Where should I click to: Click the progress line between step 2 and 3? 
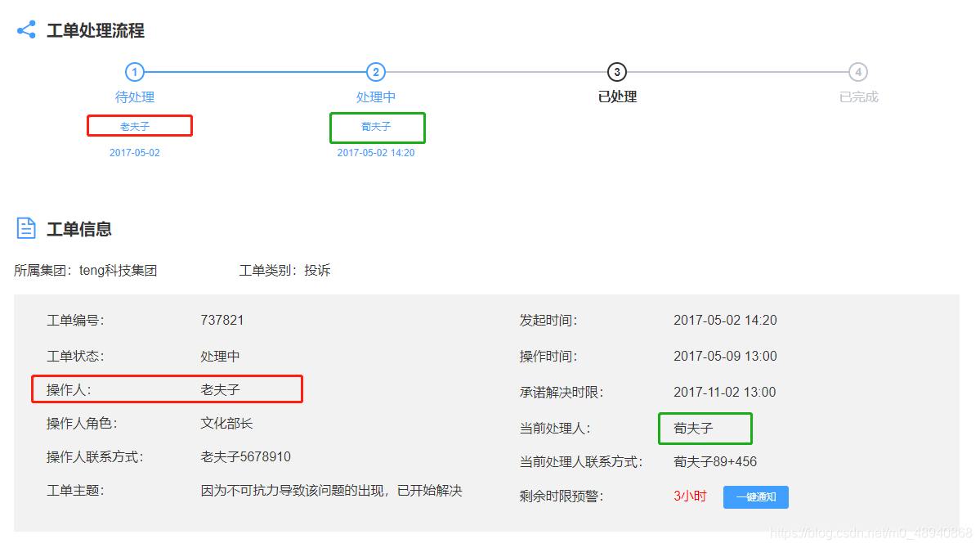(496, 72)
